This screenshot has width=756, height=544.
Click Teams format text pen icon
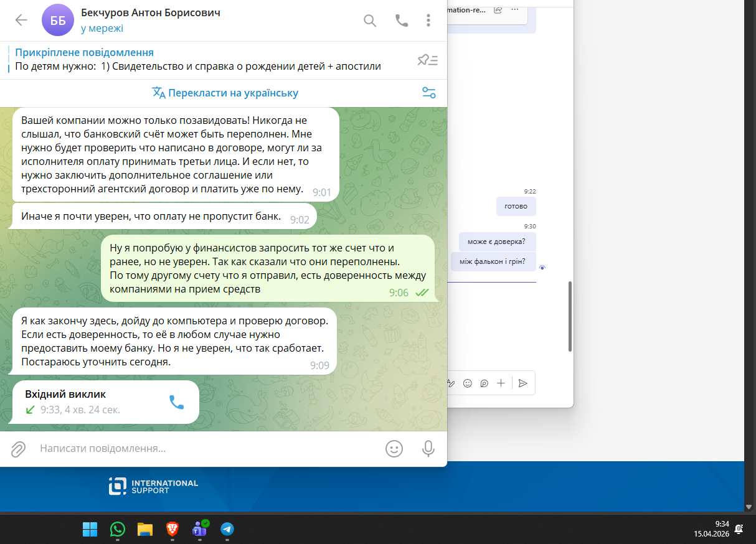tap(451, 383)
